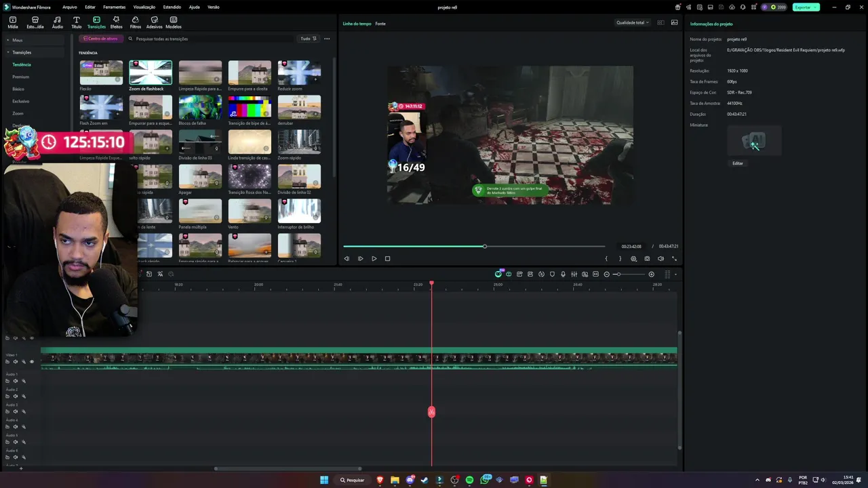Select the Linha do tempo tab
This screenshot has height=488, width=868.
click(357, 24)
